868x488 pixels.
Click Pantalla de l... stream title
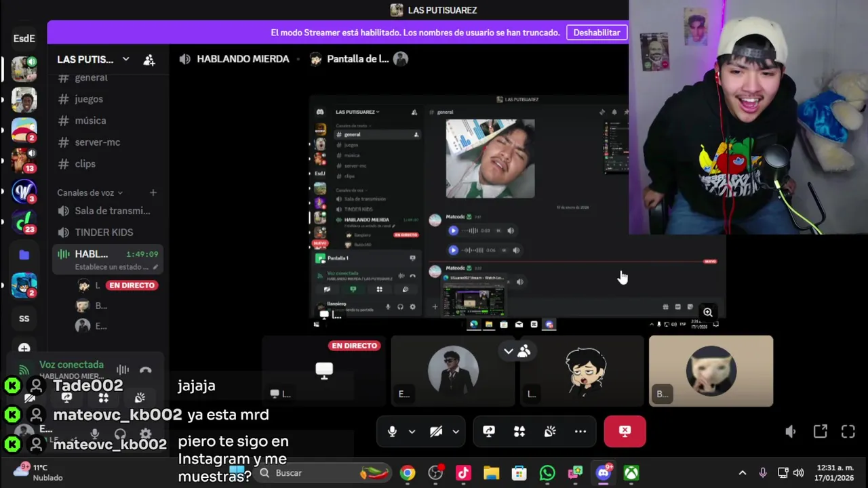click(x=358, y=59)
